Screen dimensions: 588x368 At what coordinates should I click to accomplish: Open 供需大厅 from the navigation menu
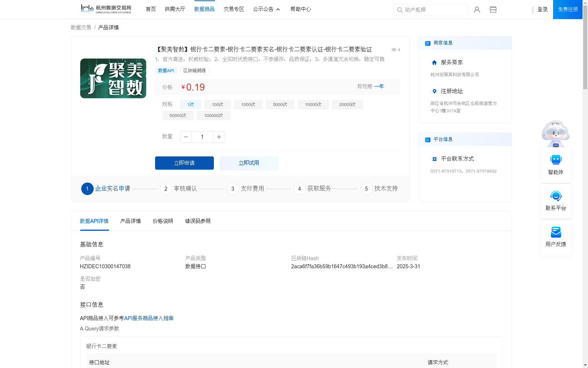coord(175,9)
